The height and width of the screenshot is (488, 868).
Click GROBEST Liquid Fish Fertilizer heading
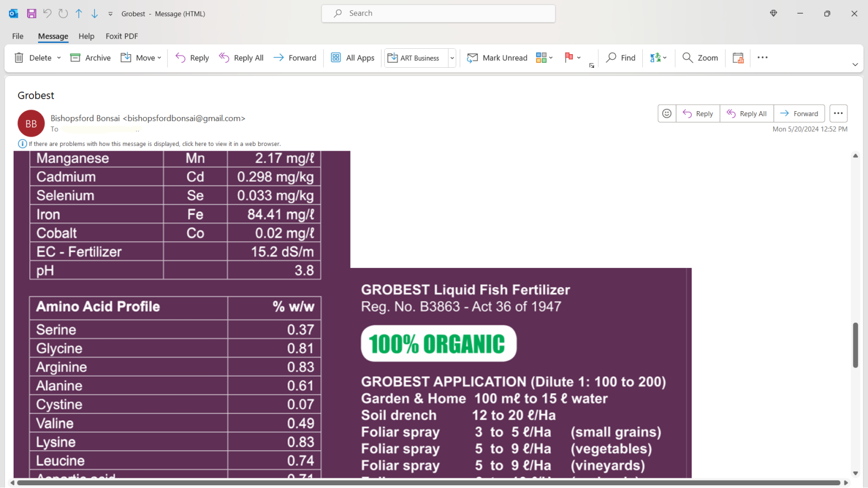(465, 290)
